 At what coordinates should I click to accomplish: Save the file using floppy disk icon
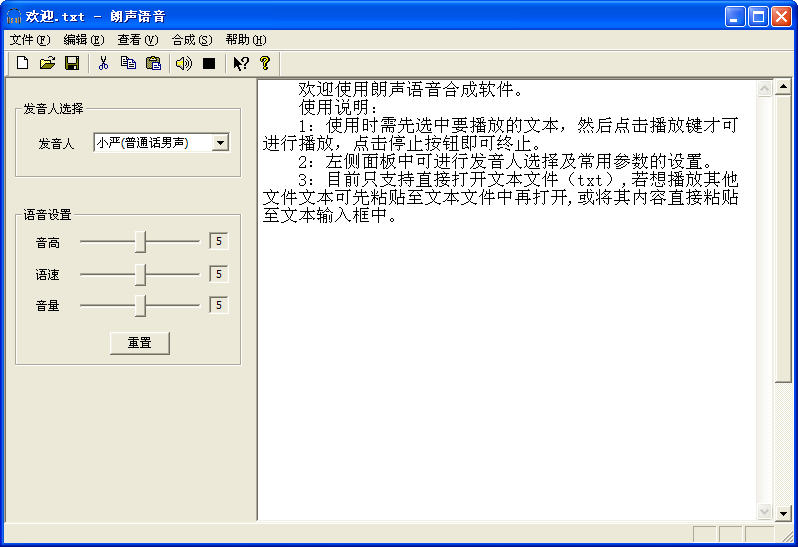click(72, 63)
